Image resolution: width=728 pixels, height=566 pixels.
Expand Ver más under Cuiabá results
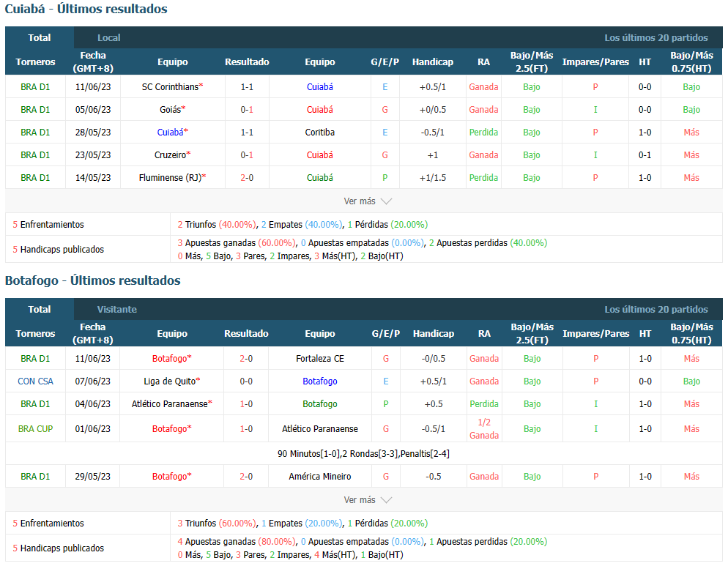point(367,201)
